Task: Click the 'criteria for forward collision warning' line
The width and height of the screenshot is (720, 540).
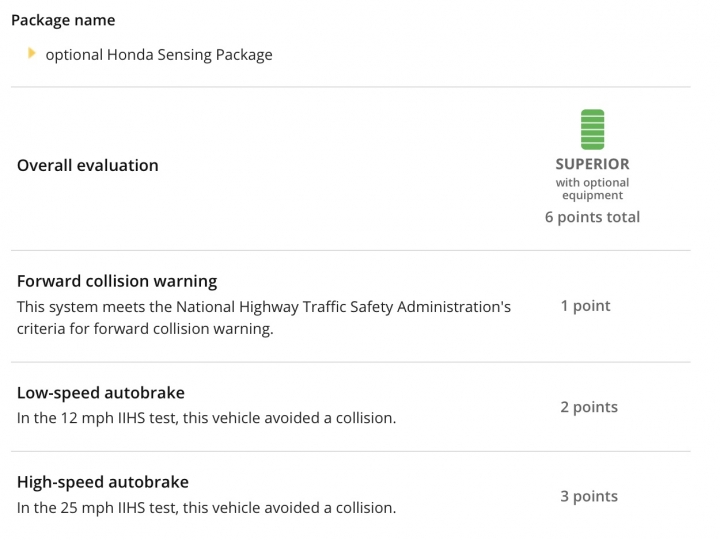Action: click(x=145, y=329)
